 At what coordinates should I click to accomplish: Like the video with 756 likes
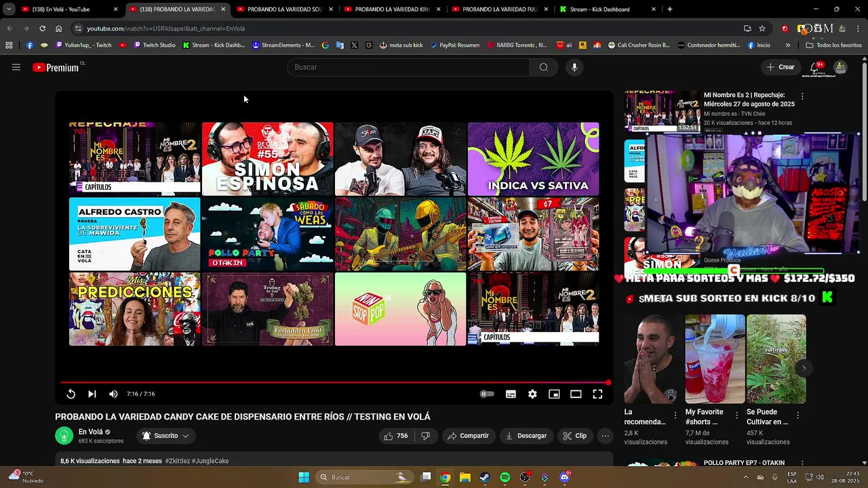point(396,436)
